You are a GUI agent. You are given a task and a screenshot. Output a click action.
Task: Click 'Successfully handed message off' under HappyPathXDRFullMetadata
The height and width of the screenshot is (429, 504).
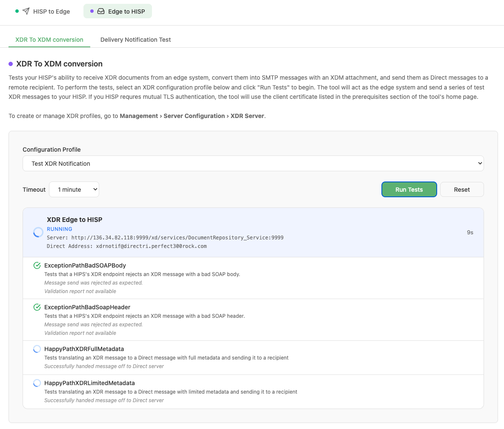tap(104, 366)
